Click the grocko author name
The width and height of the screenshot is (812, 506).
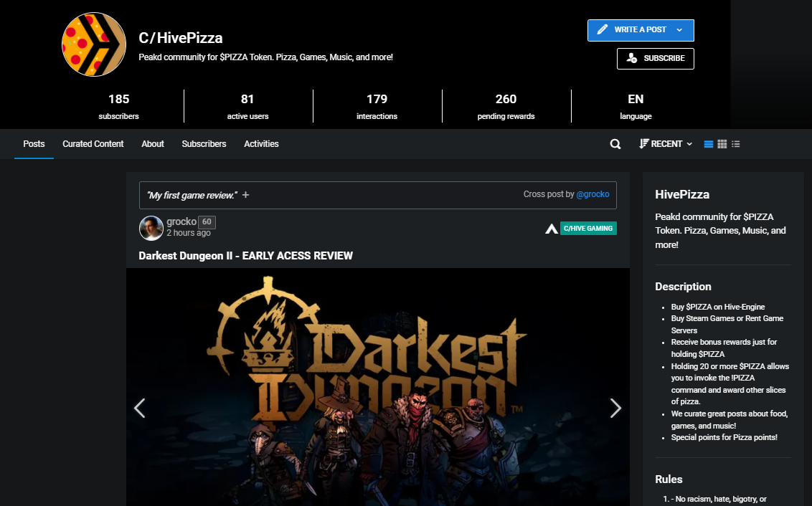181,221
